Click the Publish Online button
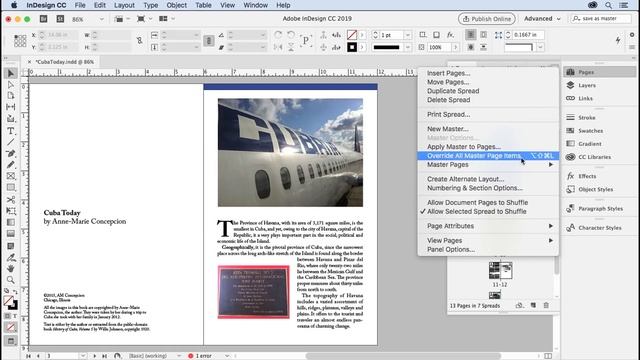The image size is (640, 360). tap(487, 19)
